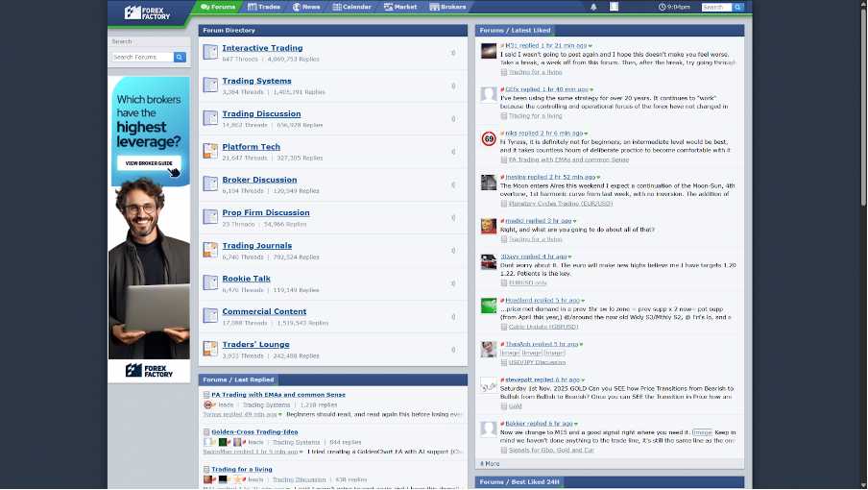This screenshot has width=868, height=490.
Task: Open dropdown arrow after niks reply time
Action: pos(585,134)
